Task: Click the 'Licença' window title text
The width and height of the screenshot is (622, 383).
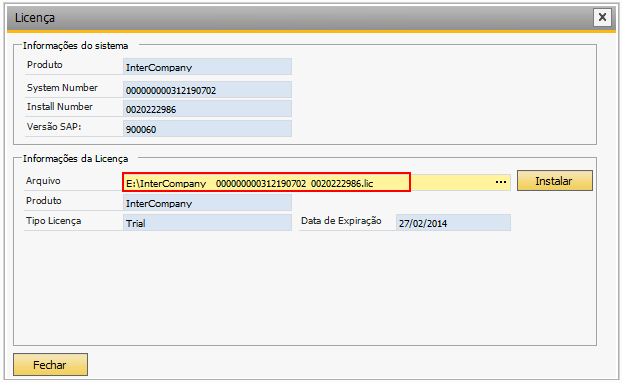Action: pos(35,18)
